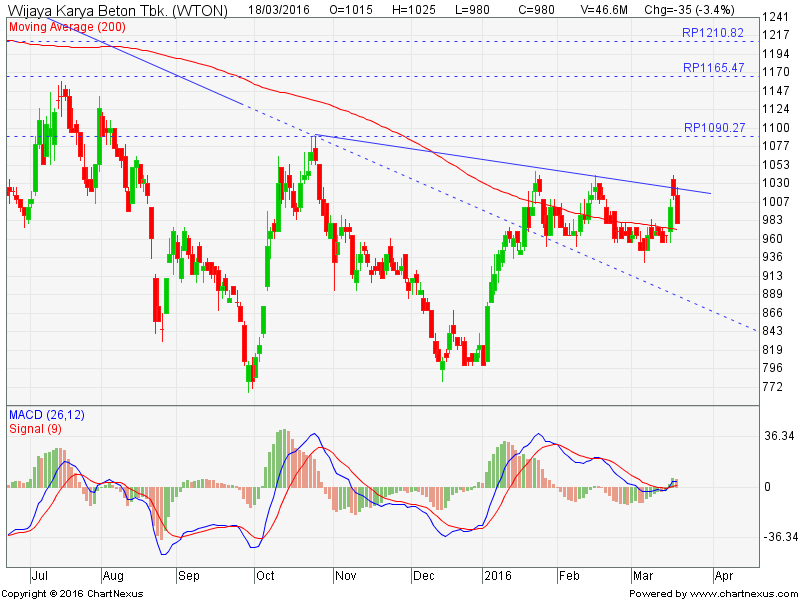800x600 pixels.
Task: Click the 983 price axis label
Action: [x=772, y=220]
